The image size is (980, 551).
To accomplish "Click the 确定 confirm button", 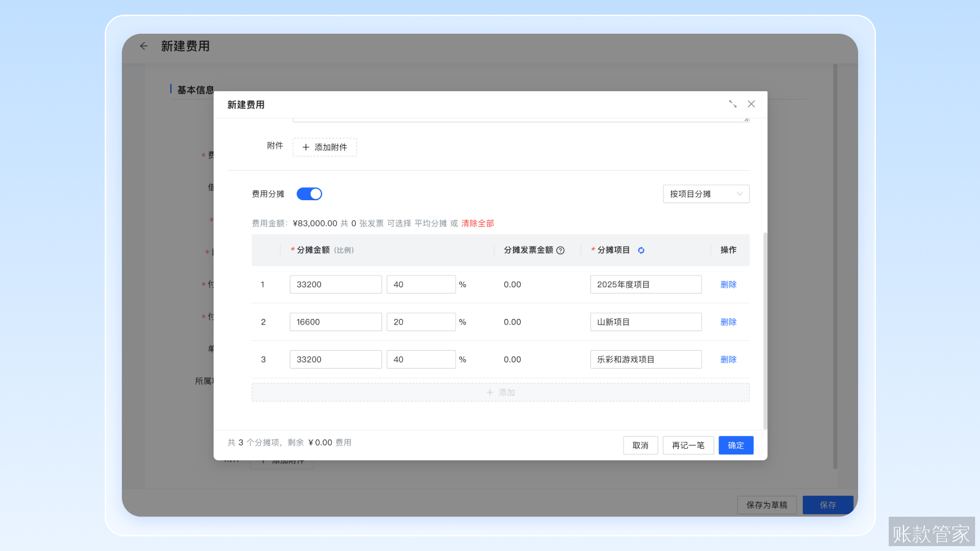I will (x=736, y=445).
